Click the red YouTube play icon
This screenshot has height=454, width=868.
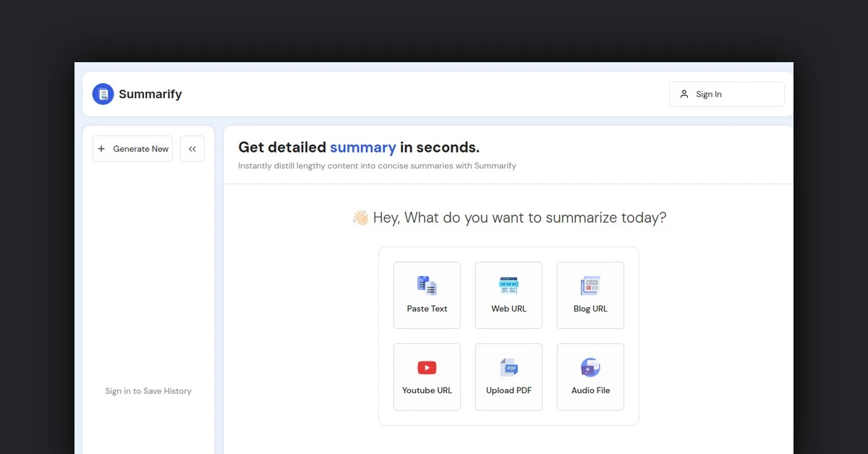point(427,368)
